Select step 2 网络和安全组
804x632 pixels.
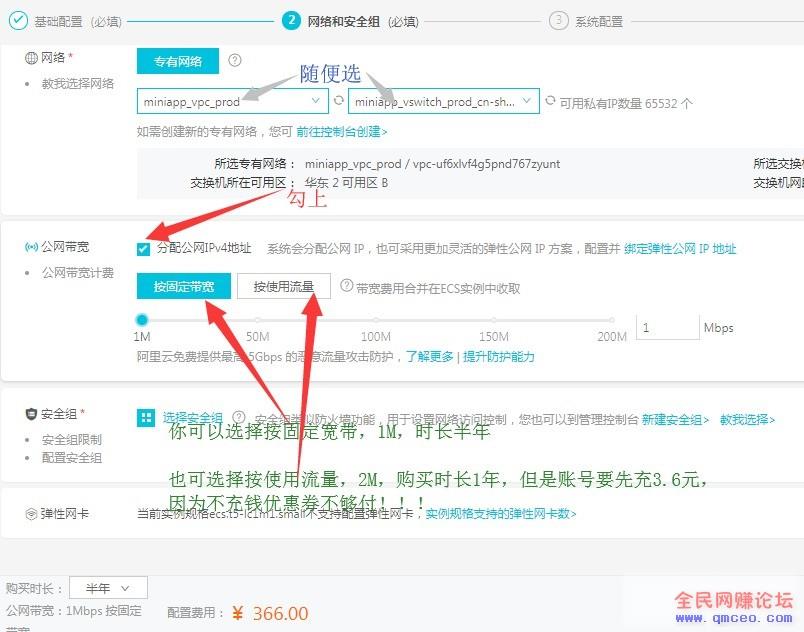pos(350,22)
